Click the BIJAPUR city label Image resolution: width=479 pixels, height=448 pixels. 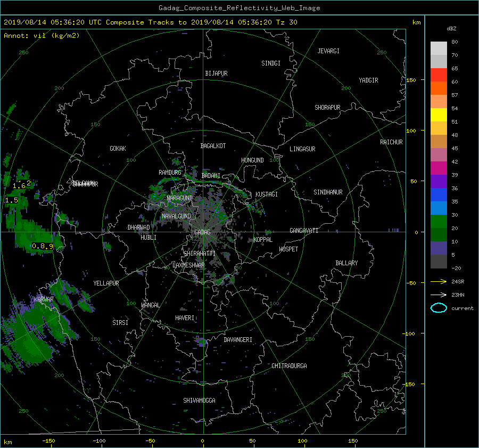216,74
